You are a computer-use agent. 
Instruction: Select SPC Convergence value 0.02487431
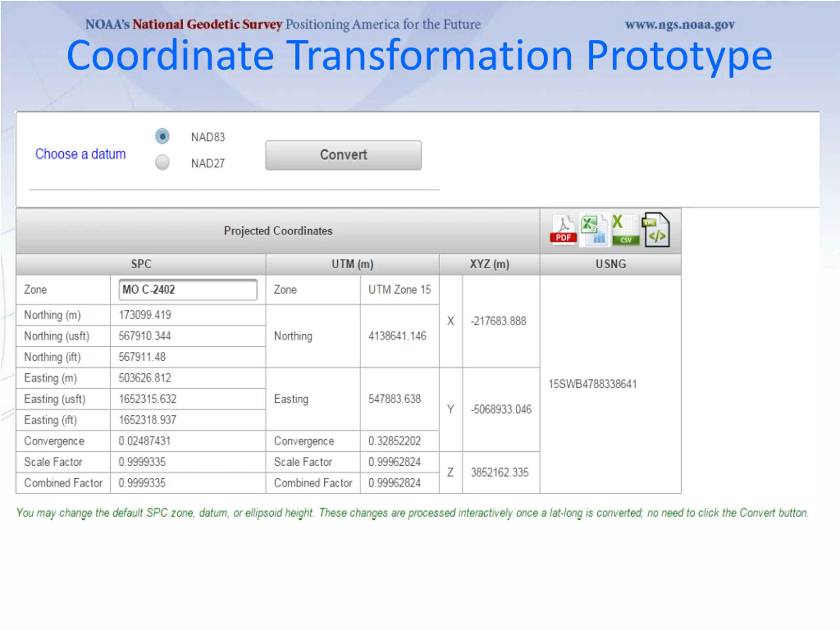pyautogui.click(x=145, y=441)
